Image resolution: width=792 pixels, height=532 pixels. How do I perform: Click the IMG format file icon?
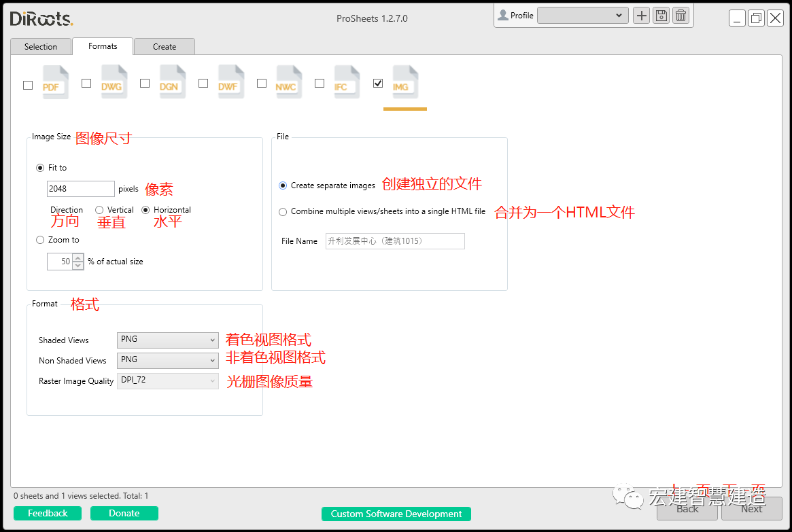405,82
